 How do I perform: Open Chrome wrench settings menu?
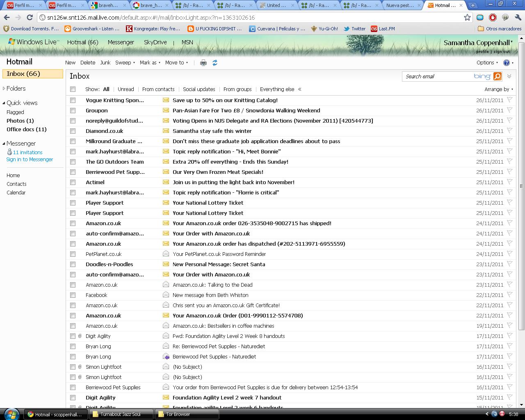[518, 17]
